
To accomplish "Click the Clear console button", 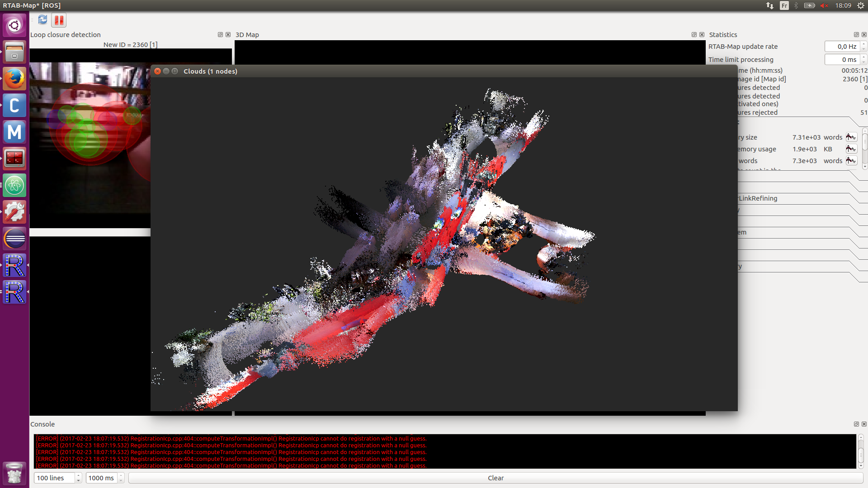I will [x=495, y=478].
